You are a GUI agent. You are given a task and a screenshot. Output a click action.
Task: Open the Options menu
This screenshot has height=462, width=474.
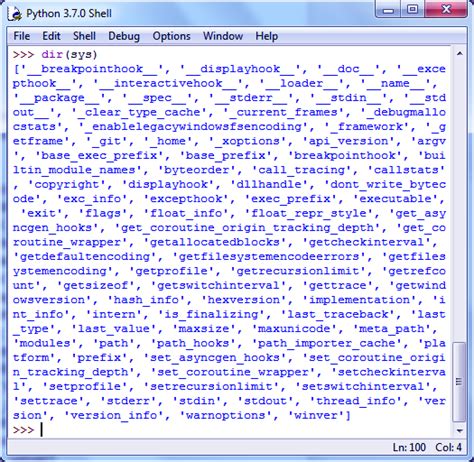pos(171,36)
